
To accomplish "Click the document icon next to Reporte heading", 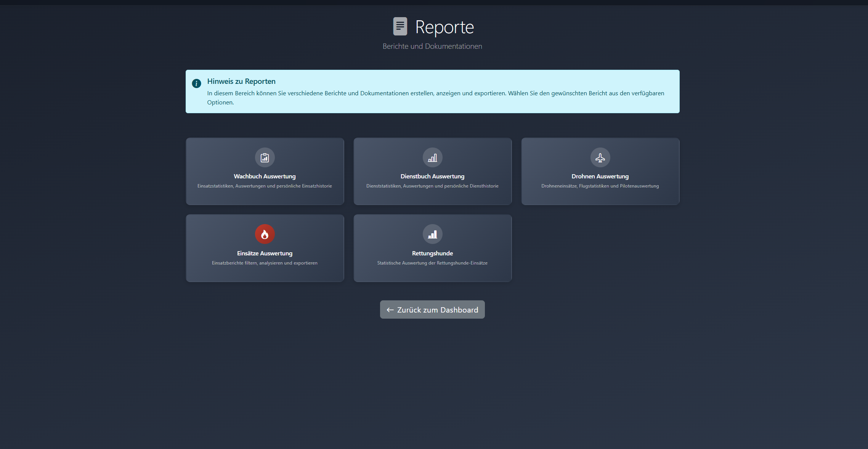I will coord(400,26).
